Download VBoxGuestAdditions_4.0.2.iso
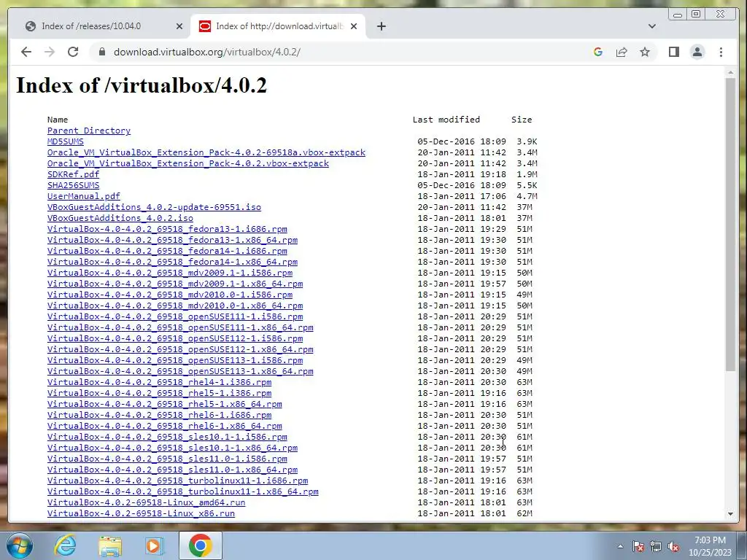747x560 pixels. tap(120, 218)
